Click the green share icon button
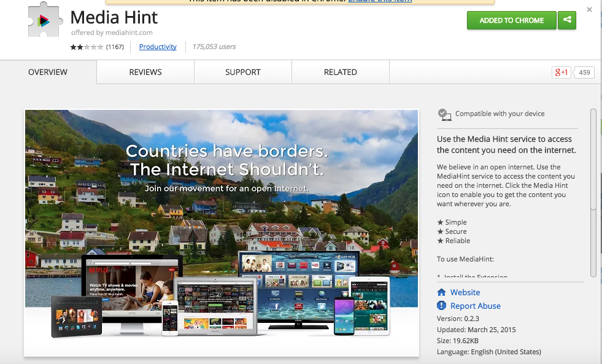Viewport: 602px width, 364px height. (567, 20)
